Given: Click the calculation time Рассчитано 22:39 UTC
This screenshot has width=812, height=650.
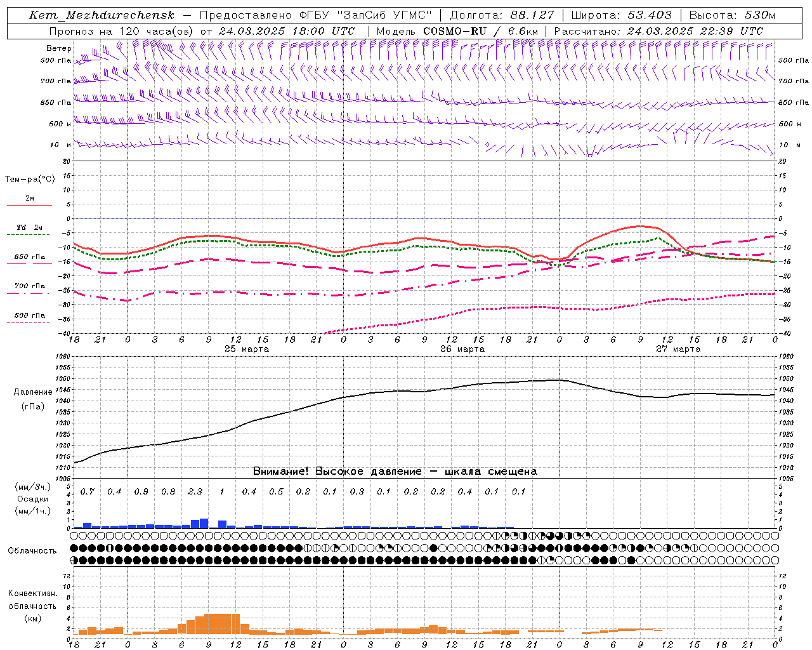Looking at the screenshot, I should tap(658, 30).
